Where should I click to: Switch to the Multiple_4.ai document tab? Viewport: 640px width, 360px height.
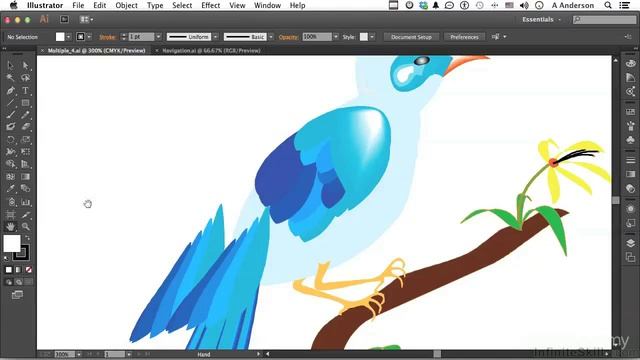coord(96,51)
